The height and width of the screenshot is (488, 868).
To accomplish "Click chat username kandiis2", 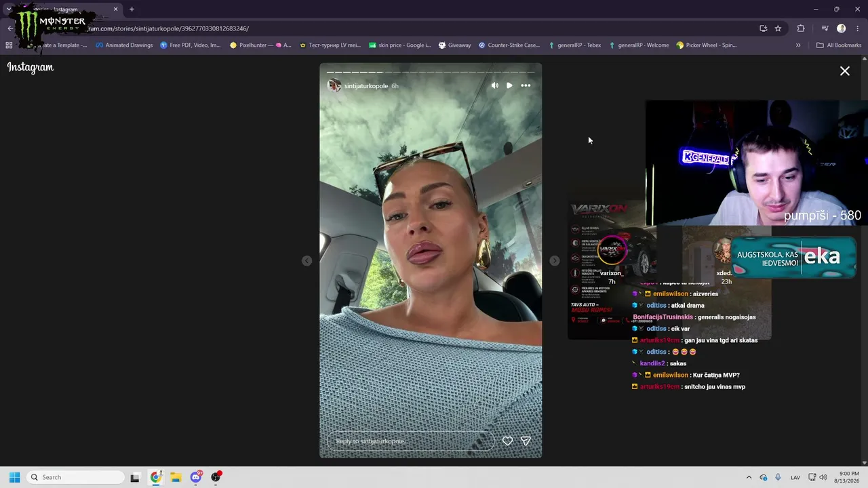I will point(653,364).
